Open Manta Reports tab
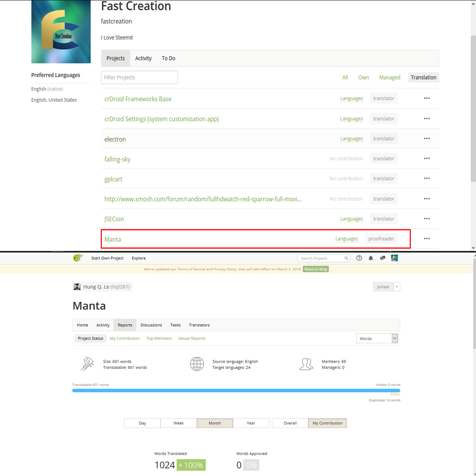Screen dimensions: 476x476 [x=125, y=325]
